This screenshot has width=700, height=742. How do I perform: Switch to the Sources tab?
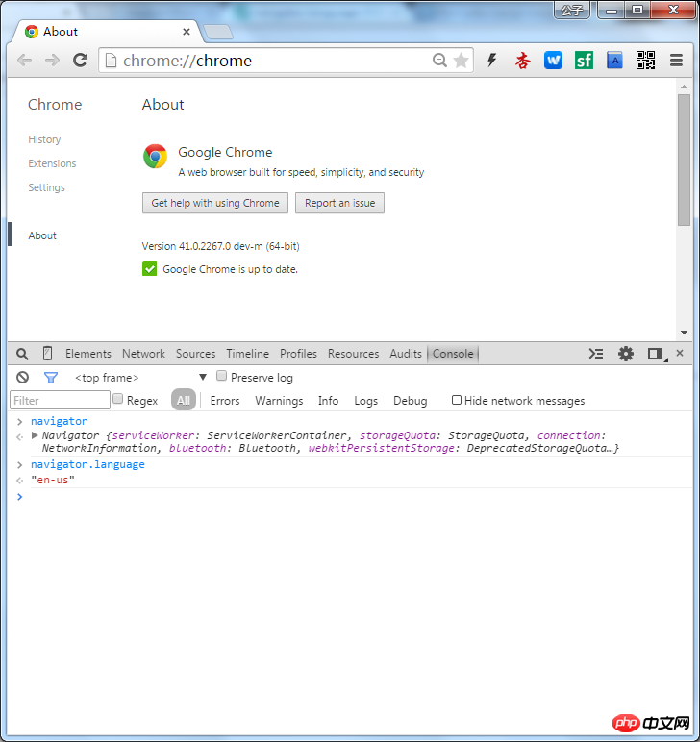click(195, 354)
